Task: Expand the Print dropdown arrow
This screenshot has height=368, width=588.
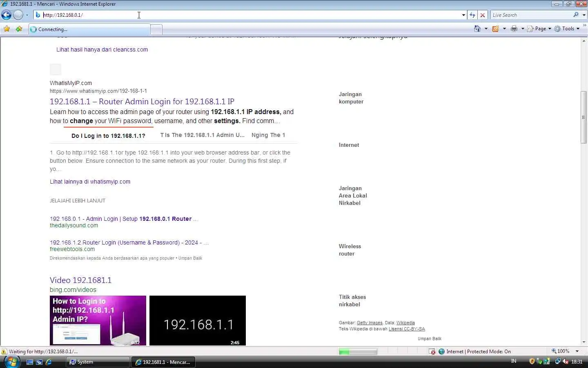Action: click(x=523, y=29)
